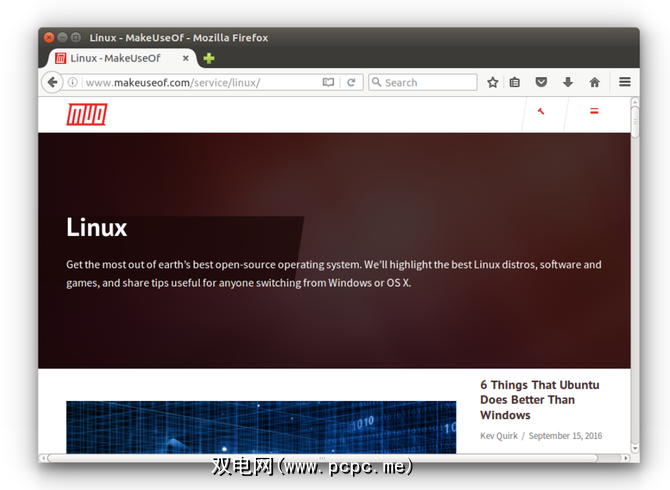Click September 15, 2016 date text

tap(565, 436)
